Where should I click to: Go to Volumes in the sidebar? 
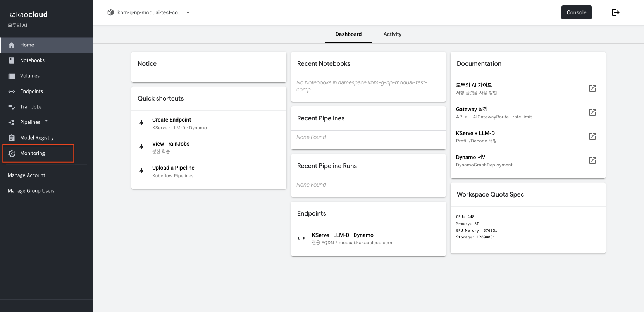46,76
